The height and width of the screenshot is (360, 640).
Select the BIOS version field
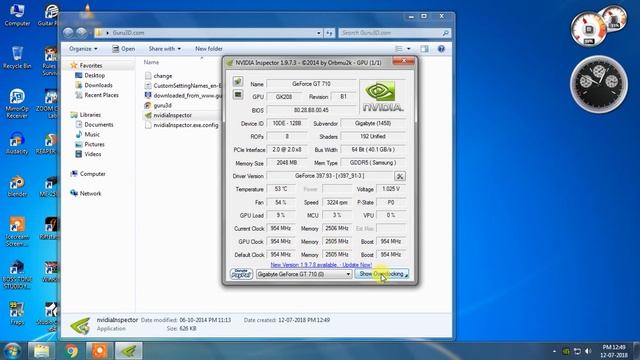tap(311, 110)
